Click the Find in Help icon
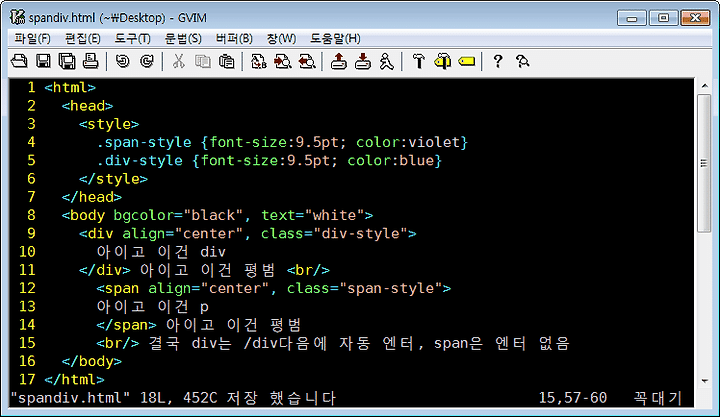Viewport: 720px width, 417px height. tap(522, 61)
